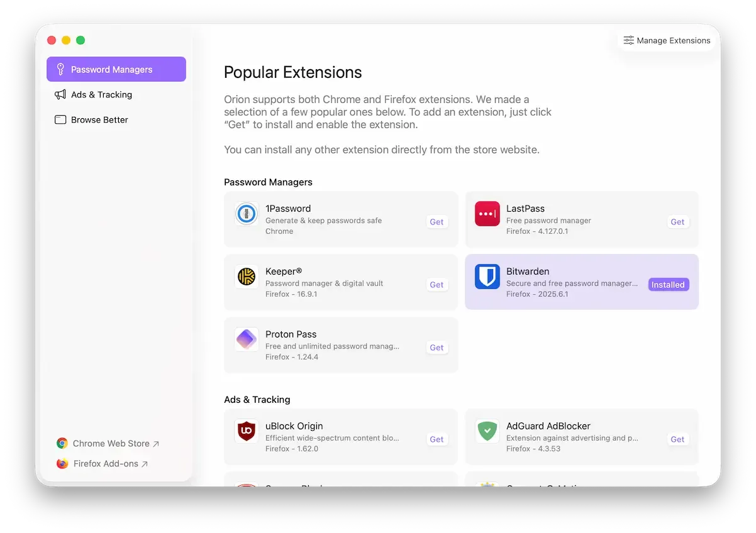Screen dimensions: 756x533
Task: Click the Installed badge on Bitwarden
Action: pos(668,284)
